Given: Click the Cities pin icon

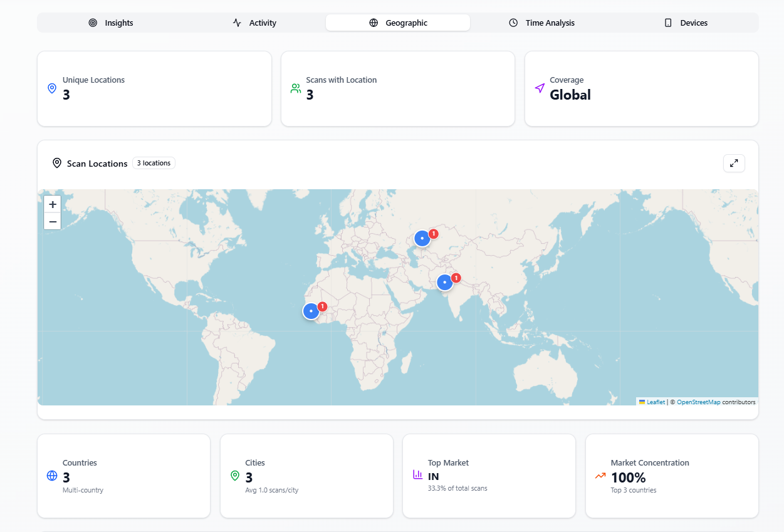Looking at the screenshot, I should coord(235,476).
